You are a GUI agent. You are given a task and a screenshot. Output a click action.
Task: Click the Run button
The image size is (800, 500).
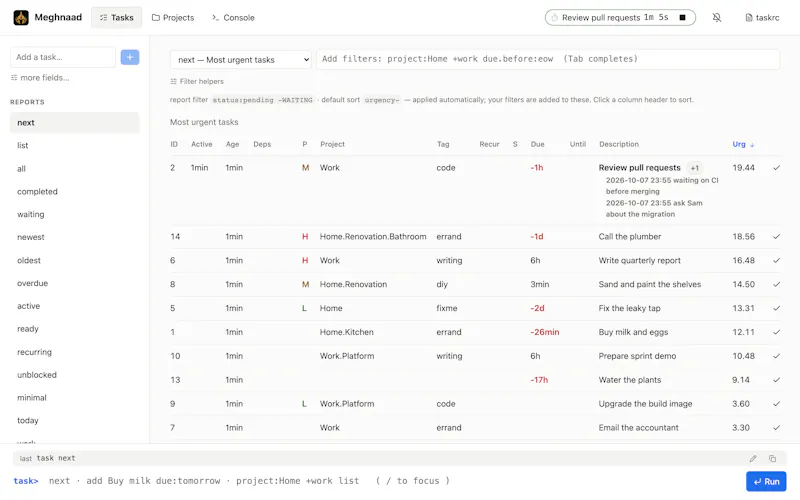point(766,481)
